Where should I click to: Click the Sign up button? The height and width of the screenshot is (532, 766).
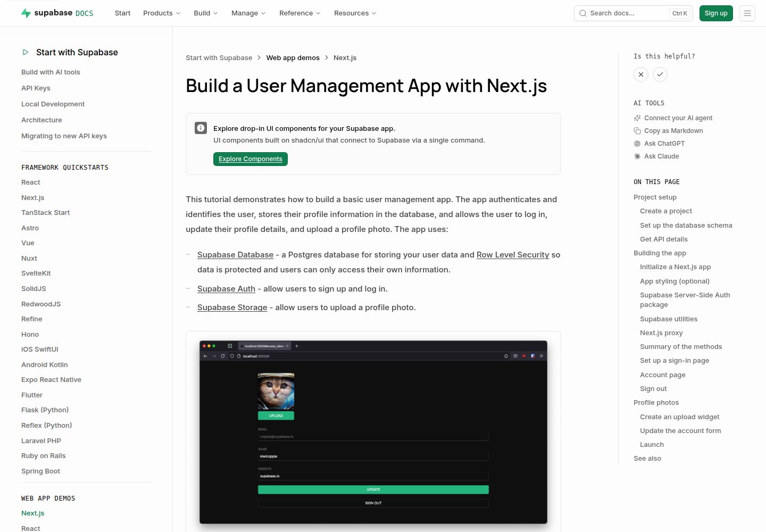tap(716, 13)
